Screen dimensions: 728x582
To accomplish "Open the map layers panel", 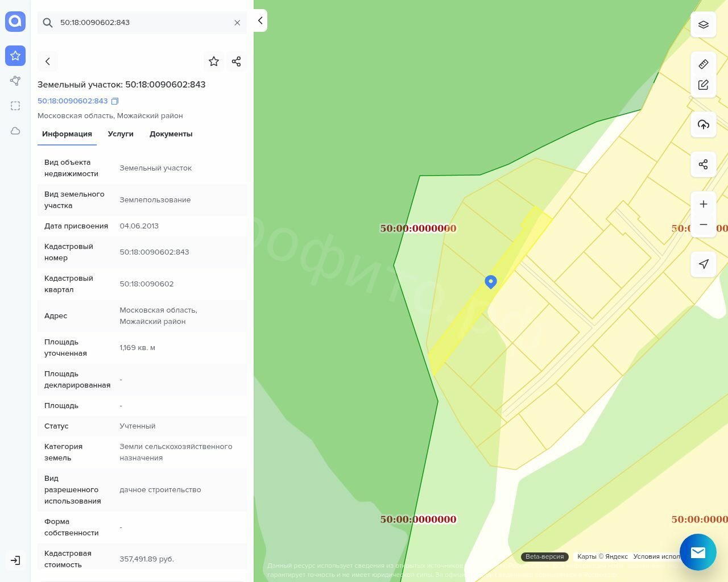I will pos(703,25).
